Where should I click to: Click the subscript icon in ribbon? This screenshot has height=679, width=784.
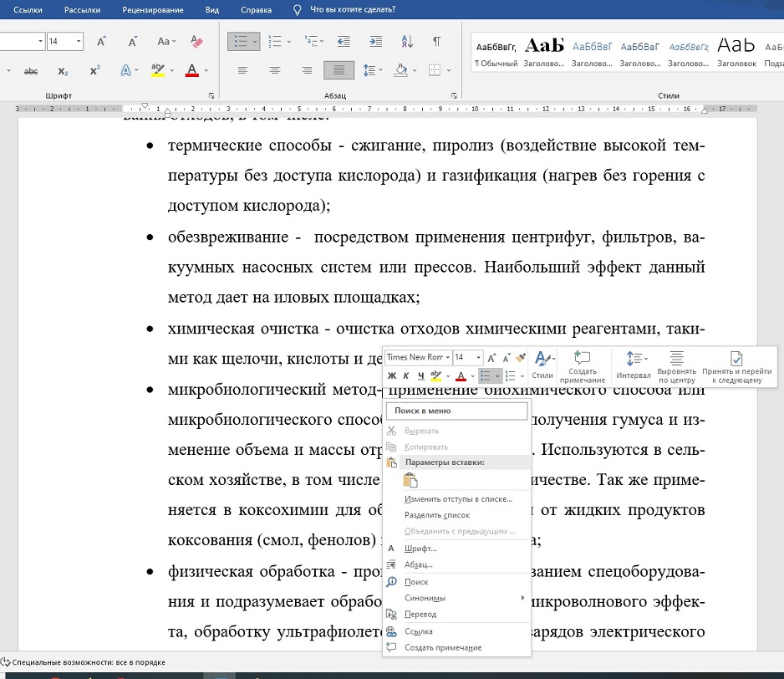[63, 71]
